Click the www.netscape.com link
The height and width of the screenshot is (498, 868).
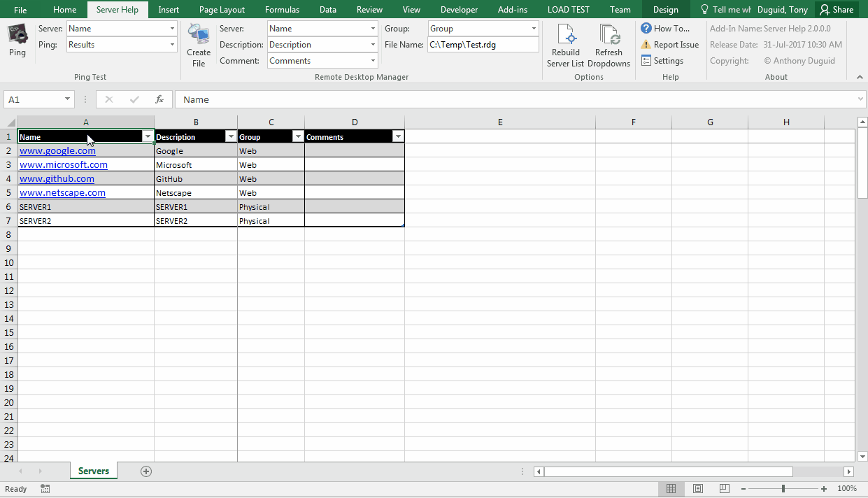click(x=62, y=192)
